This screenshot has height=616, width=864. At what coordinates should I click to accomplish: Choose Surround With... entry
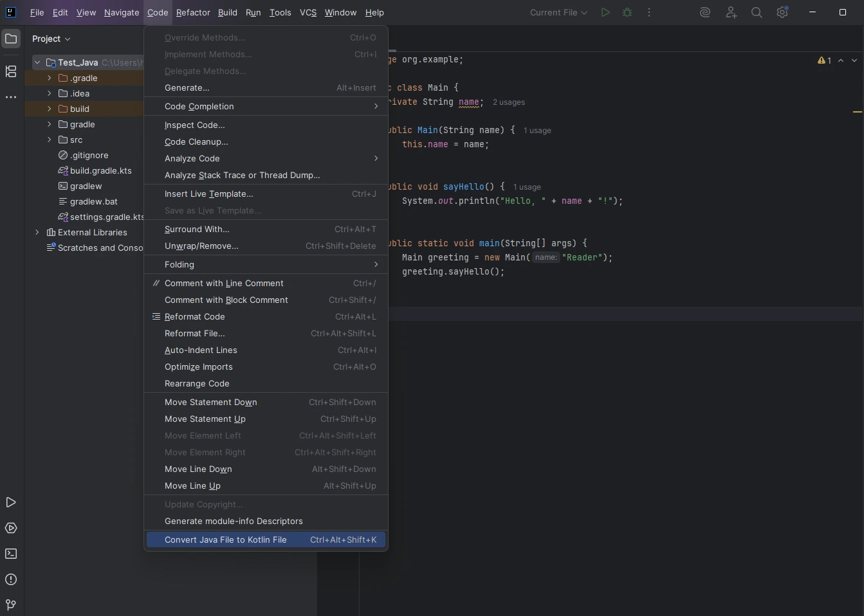(266, 229)
